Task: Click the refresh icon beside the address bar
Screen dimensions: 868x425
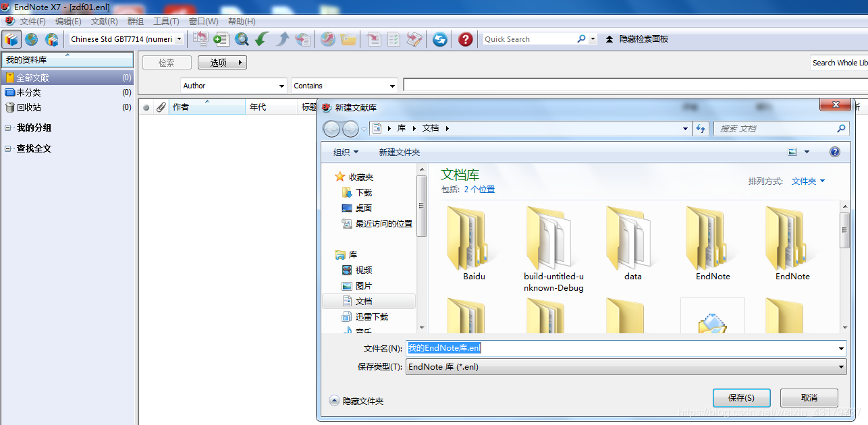Action: point(700,128)
